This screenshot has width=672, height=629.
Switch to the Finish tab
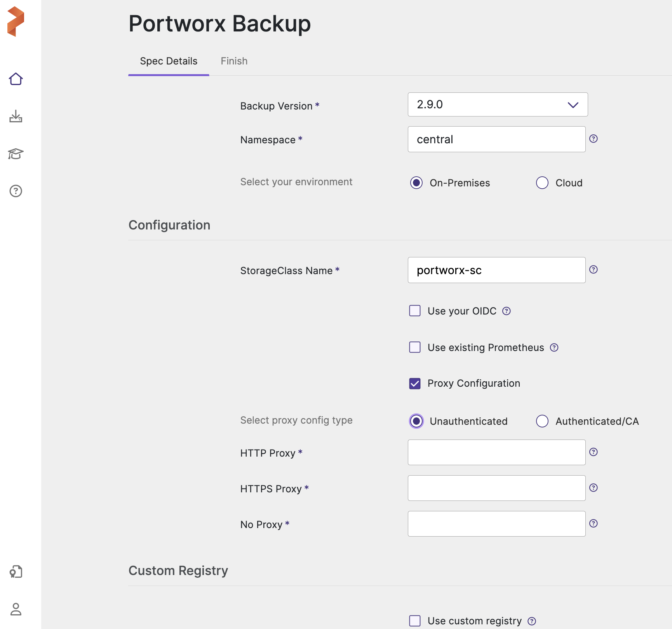234,61
